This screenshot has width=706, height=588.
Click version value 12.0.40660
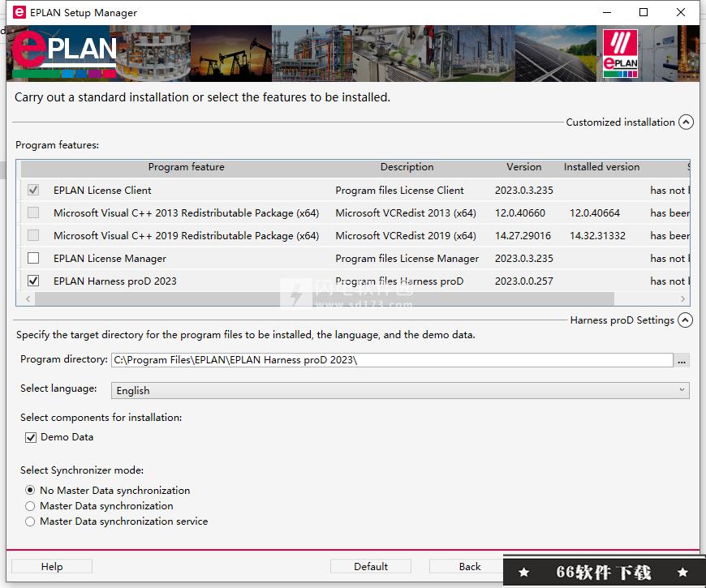tap(520, 212)
